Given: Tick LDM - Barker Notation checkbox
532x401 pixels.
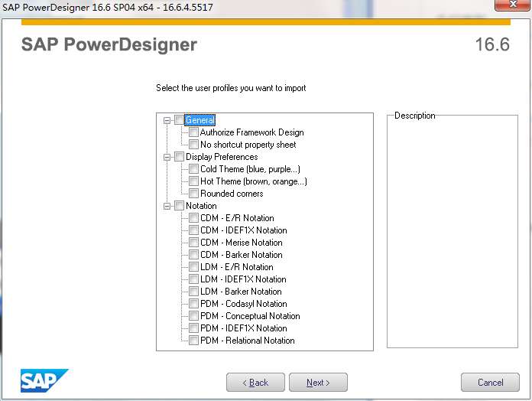Looking at the screenshot, I should pos(193,291).
